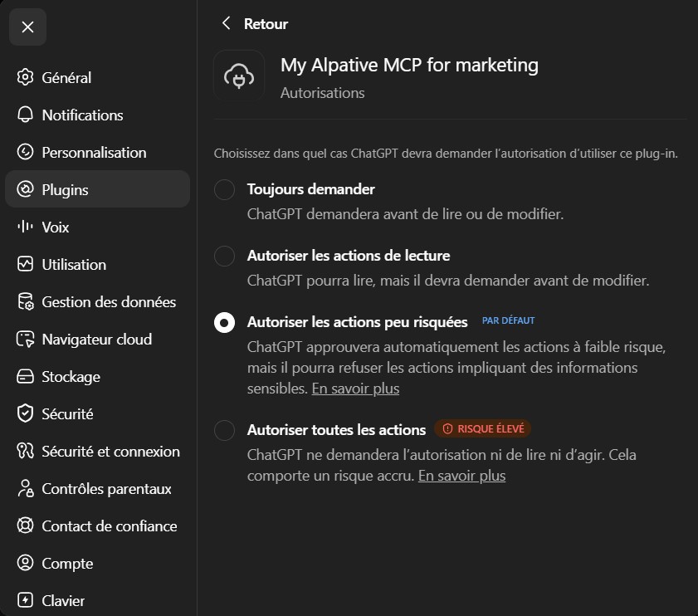Click the PAR DÉFAUT label
Image resolution: width=698 pixels, height=616 pixels.
pos(509,320)
